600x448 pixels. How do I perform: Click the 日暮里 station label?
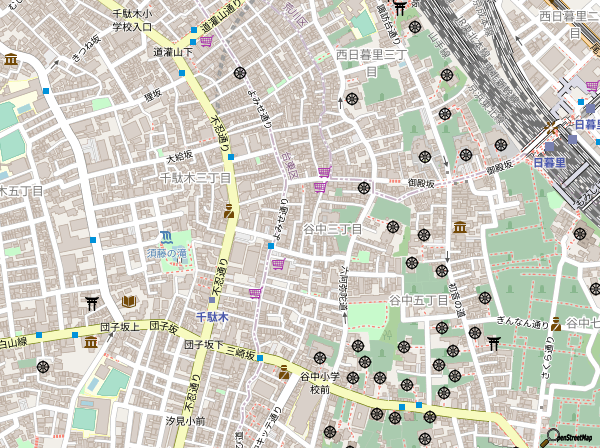[549, 162]
